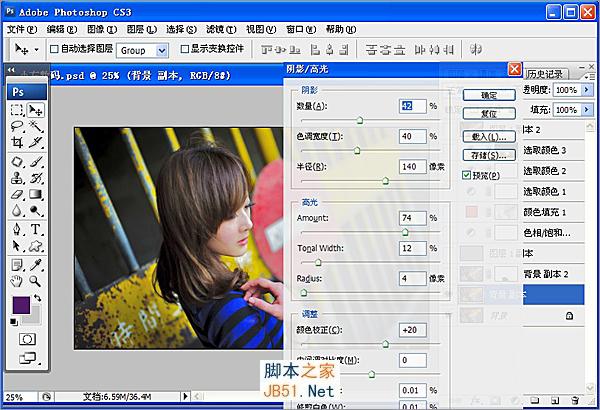Open the status bar info arrow menu
600x410 pixels.
tap(186, 396)
